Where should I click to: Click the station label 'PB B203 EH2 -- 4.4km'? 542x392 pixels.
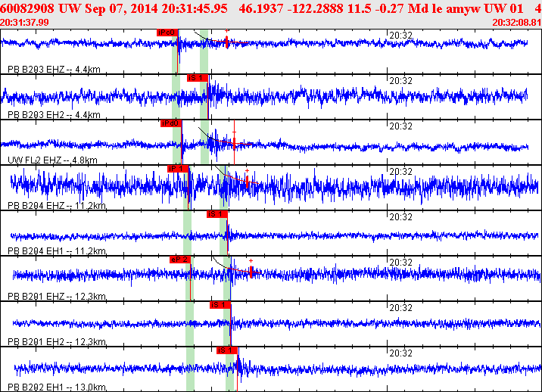[x=54, y=115]
